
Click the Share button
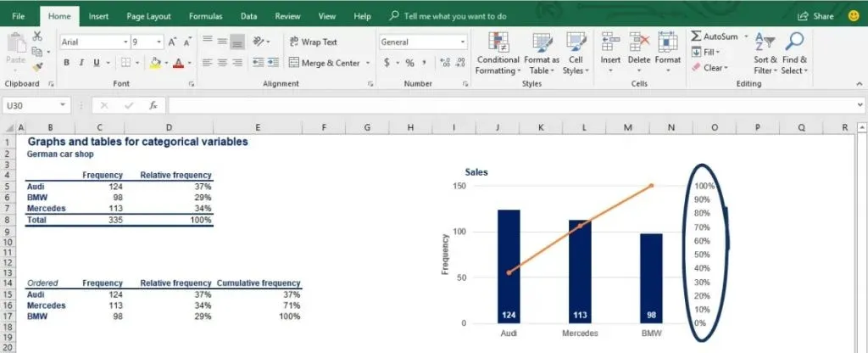coord(815,16)
